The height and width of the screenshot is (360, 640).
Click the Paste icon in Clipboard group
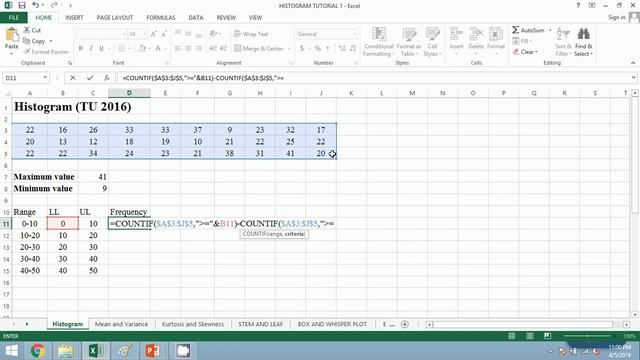click(x=12, y=35)
